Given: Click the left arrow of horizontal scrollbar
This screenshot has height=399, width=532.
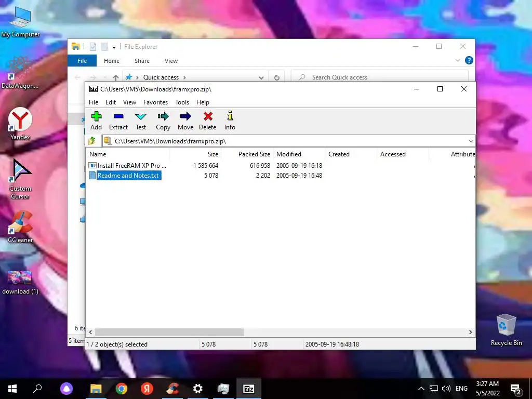Looking at the screenshot, I should point(90,332).
